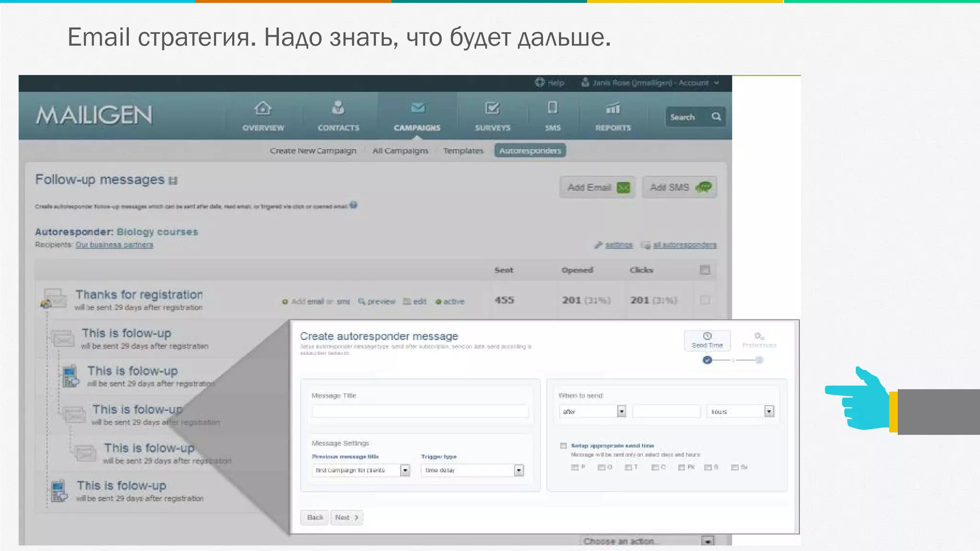Screen dimensions: 980x551
Task: Open the Campaigns tab
Action: click(x=417, y=115)
